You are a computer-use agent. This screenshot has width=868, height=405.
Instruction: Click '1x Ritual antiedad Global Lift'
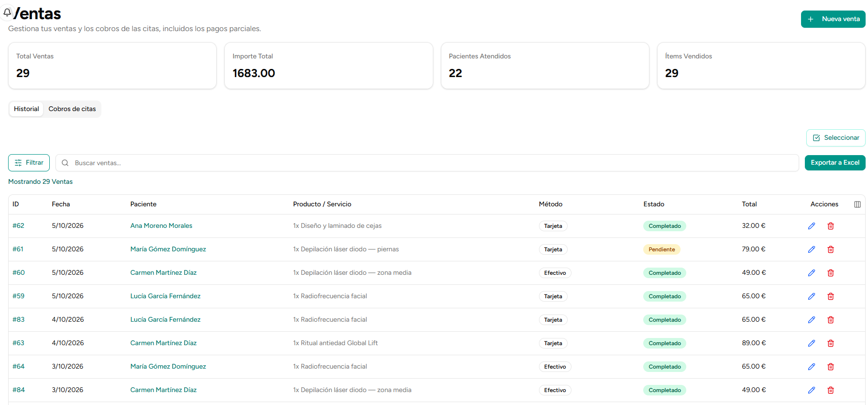[335, 343]
